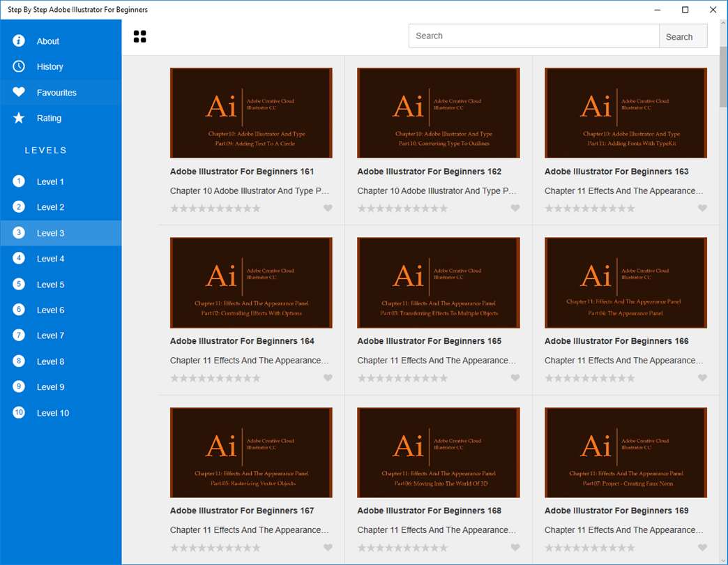Select Level 10 text in sidebar

[x=53, y=413]
